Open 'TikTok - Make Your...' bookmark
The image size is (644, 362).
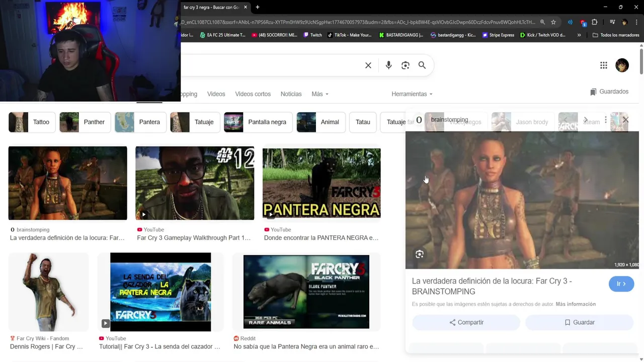pyautogui.click(x=349, y=35)
